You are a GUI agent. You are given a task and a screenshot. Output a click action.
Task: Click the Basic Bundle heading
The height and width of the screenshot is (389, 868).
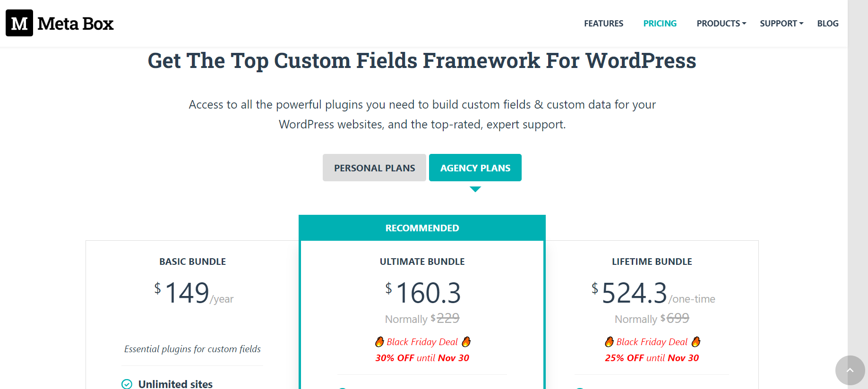192,262
